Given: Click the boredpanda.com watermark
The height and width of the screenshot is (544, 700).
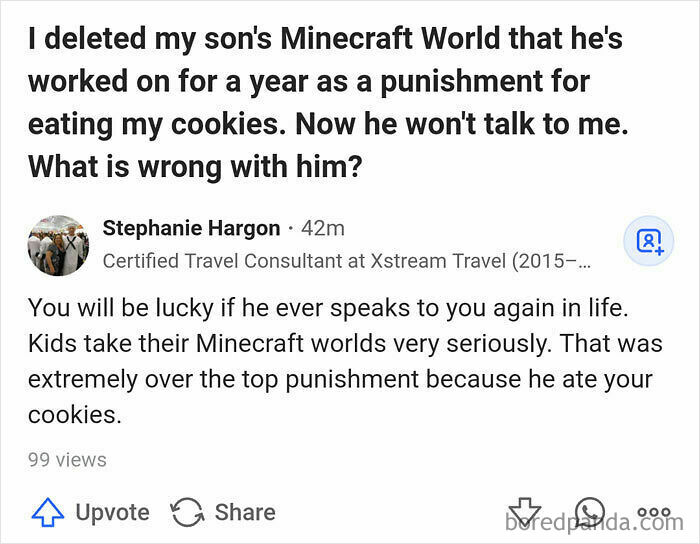Looking at the screenshot, I should click(x=594, y=522).
